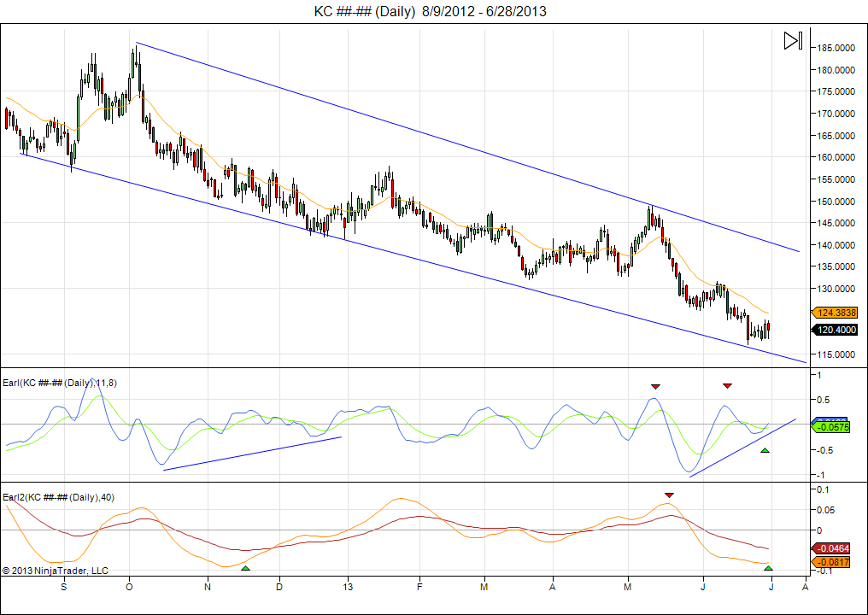Select the June red triangle in Earl panel
This screenshot has height=615, width=868.
(x=727, y=386)
